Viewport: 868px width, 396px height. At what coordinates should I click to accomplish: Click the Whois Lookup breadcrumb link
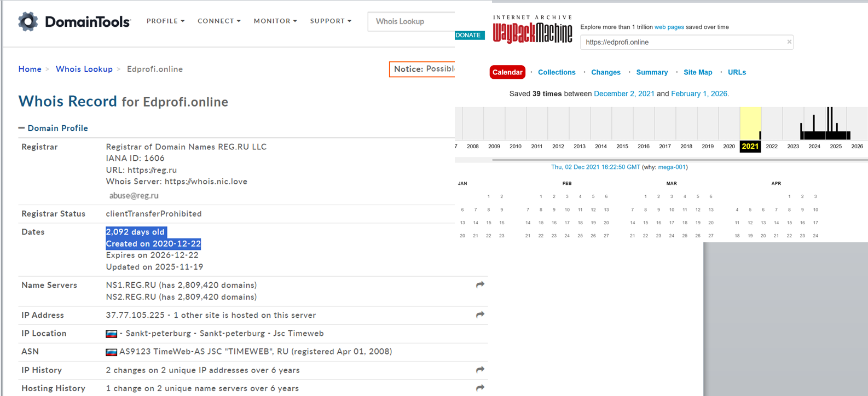pyautogui.click(x=84, y=69)
